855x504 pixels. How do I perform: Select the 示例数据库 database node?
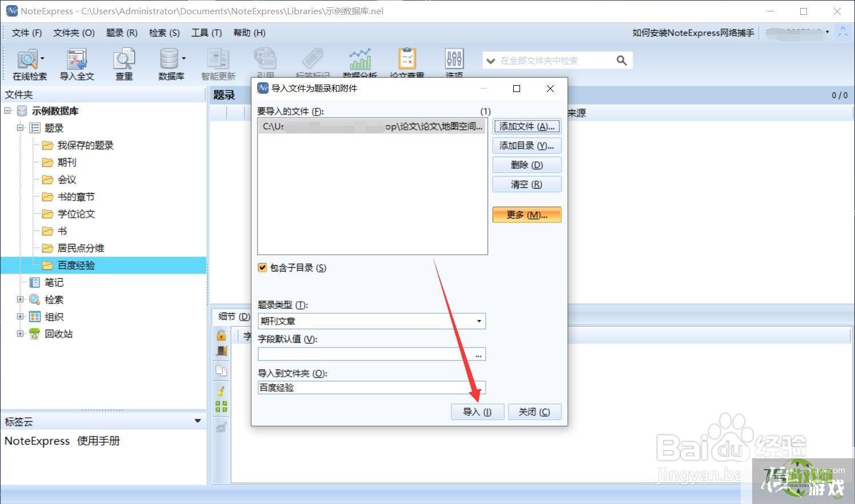coord(55,111)
